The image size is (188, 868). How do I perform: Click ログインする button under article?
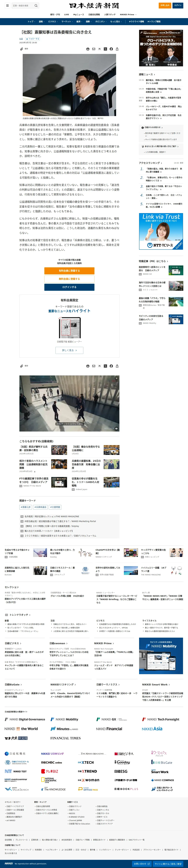click(x=69, y=287)
